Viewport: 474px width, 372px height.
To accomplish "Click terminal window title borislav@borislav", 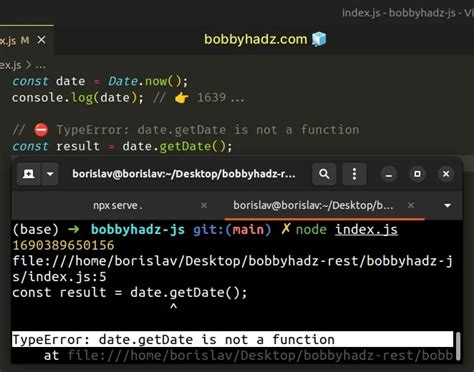I will tap(184, 174).
